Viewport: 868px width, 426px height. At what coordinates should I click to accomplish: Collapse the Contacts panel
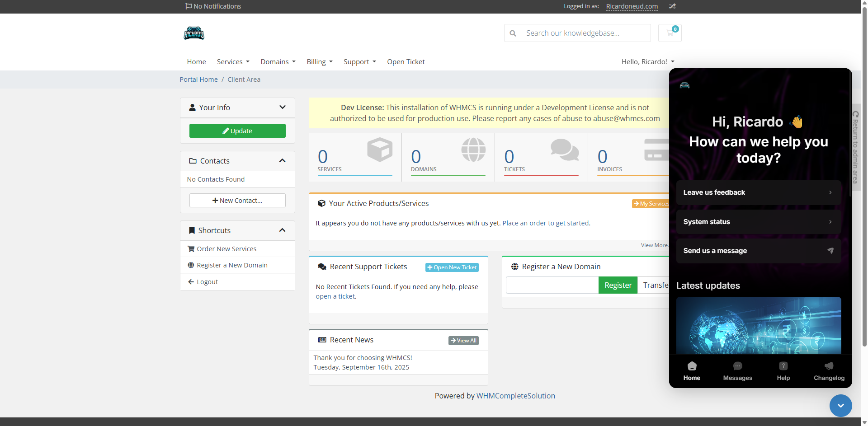(282, 161)
